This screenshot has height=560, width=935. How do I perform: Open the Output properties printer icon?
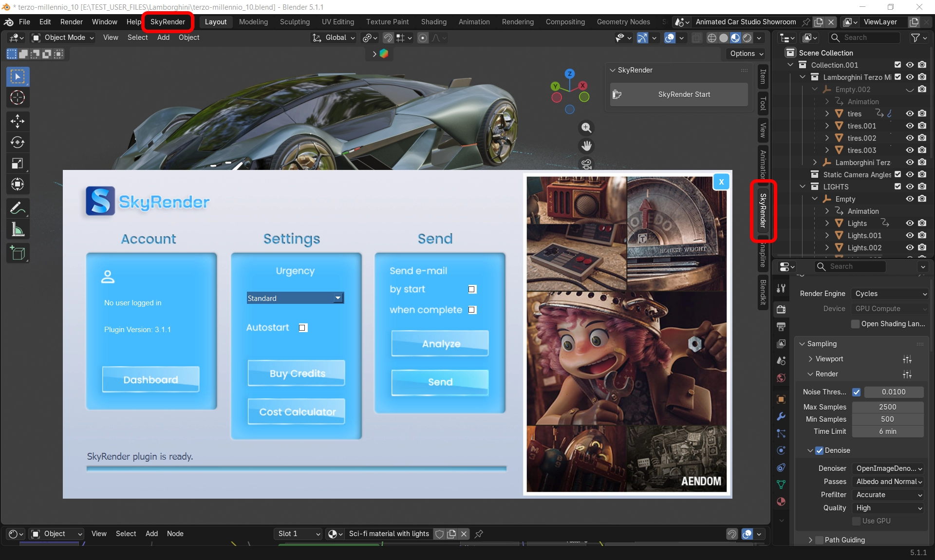(x=781, y=326)
